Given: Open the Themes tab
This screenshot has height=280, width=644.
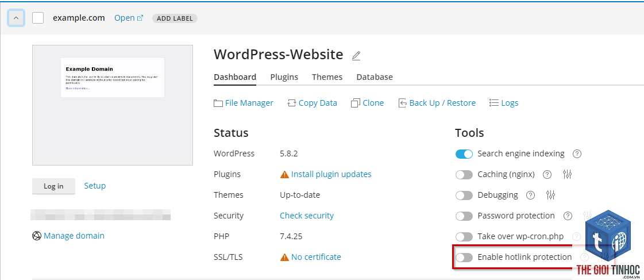Looking at the screenshot, I should coord(327,77).
